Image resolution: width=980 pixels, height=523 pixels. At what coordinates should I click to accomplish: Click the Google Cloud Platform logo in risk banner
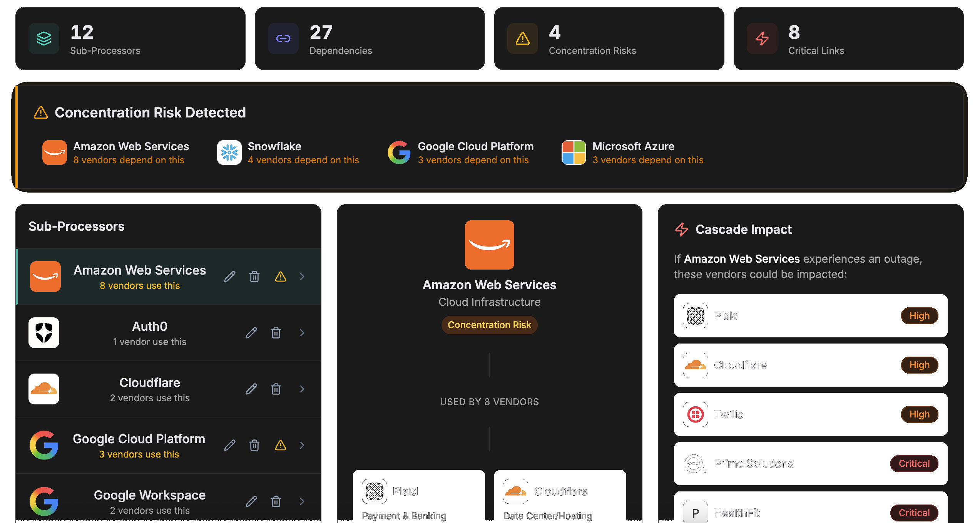[x=399, y=153]
